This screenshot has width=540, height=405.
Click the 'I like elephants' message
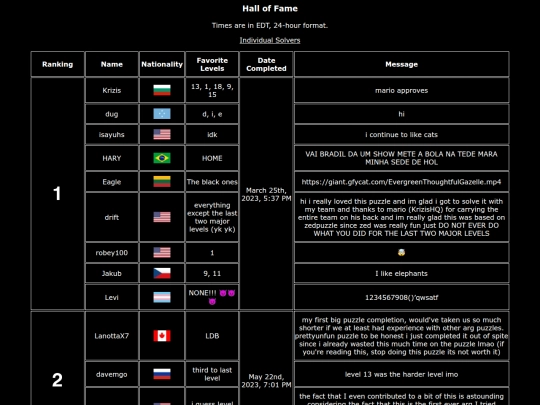click(x=402, y=273)
